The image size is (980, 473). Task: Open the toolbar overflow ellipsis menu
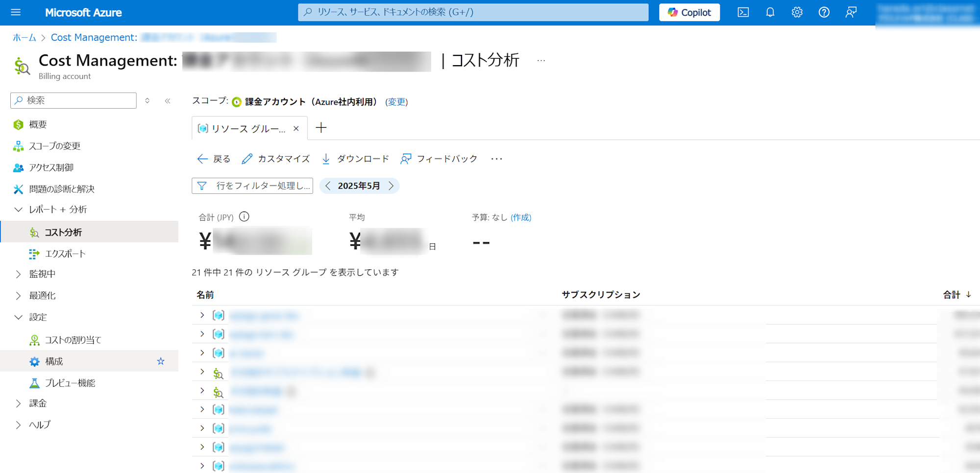pyautogui.click(x=497, y=159)
